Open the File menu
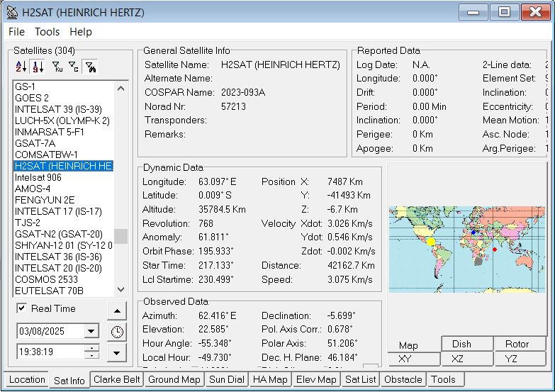The image size is (555, 392). point(16,31)
